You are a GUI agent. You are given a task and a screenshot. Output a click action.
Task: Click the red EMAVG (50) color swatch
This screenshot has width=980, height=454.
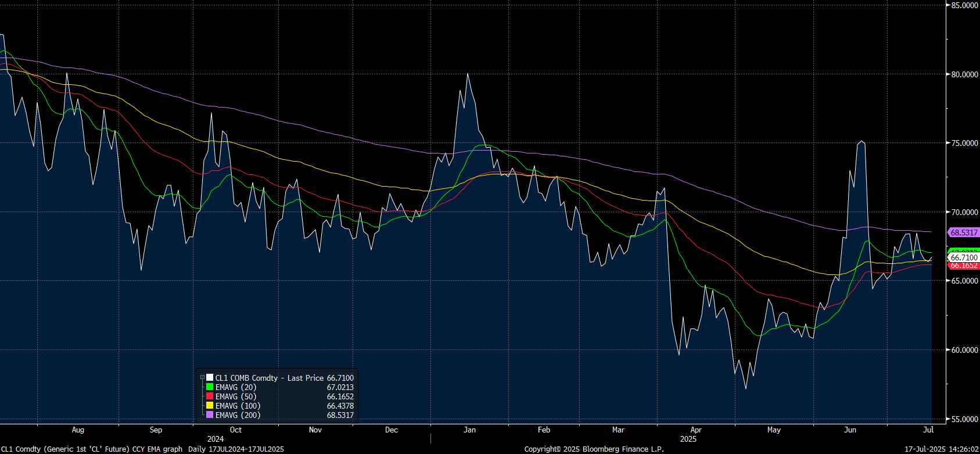210,396
